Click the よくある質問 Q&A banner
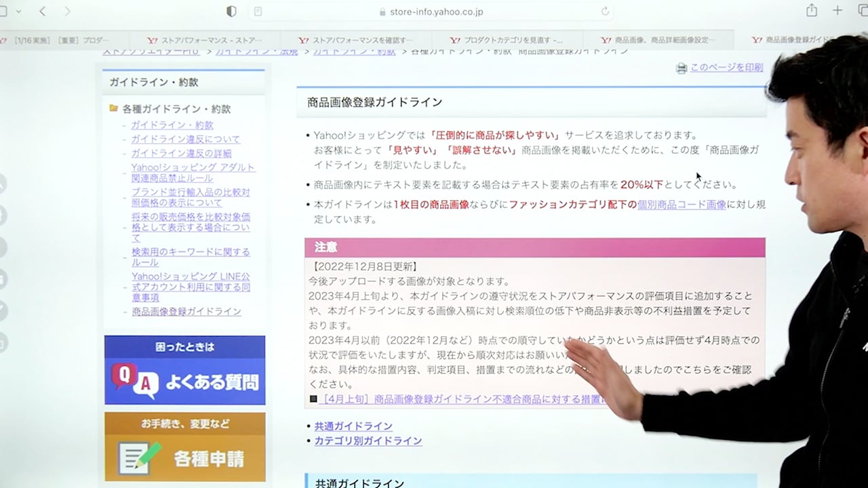 coord(184,370)
